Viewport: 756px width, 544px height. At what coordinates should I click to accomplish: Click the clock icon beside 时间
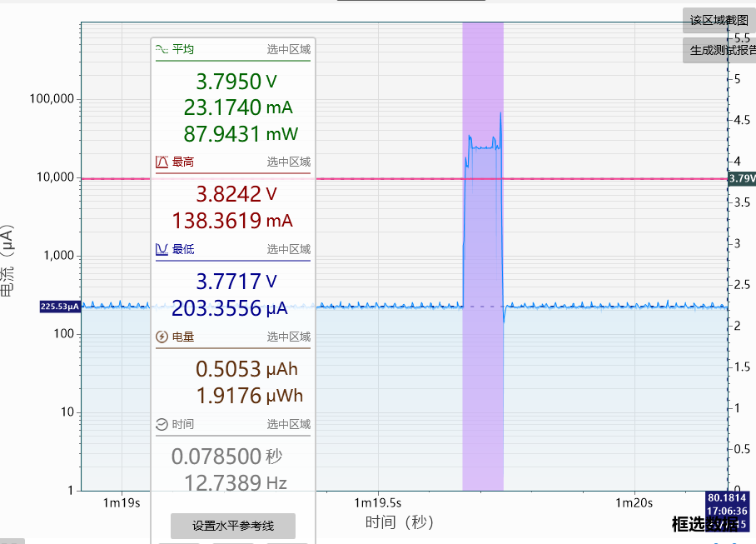coord(162,424)
